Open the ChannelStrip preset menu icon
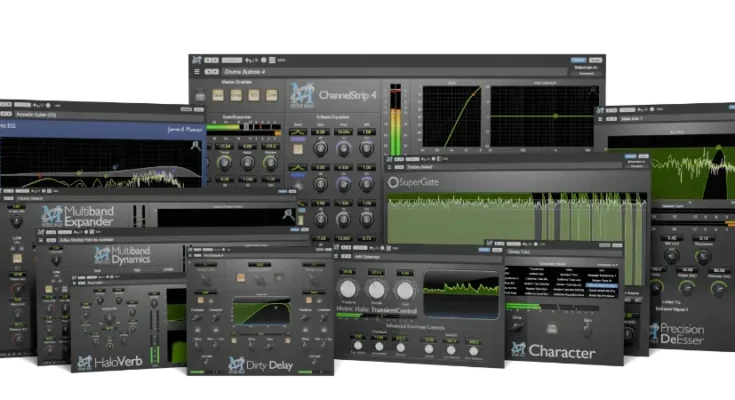Viewport: 735px width, 400px height. 195,72
